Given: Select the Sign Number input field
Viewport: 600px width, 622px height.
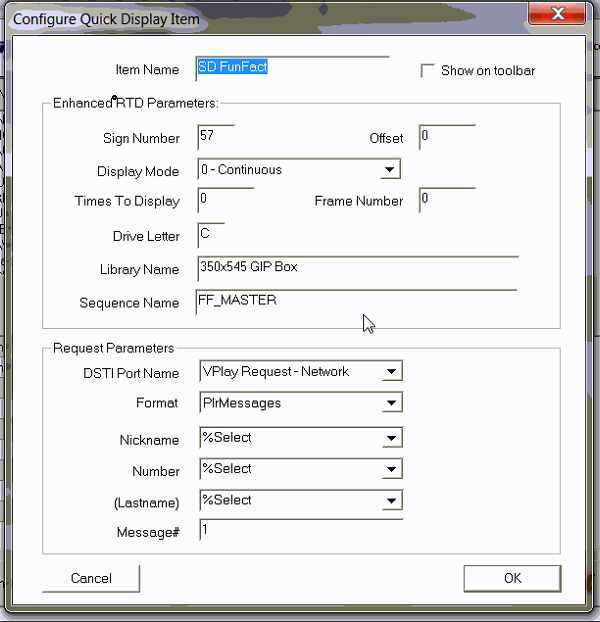Looking at the screenshot, I should (x=215, y=138).
